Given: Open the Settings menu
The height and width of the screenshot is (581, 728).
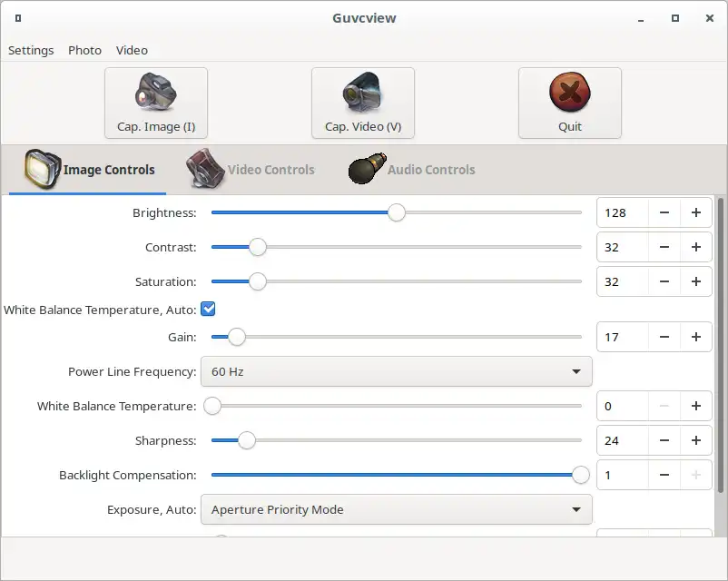Looking at the screenshot, I should (x=31, y=50).
